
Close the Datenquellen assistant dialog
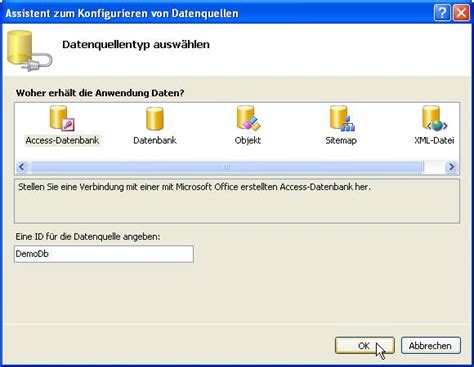pos(461,13)
